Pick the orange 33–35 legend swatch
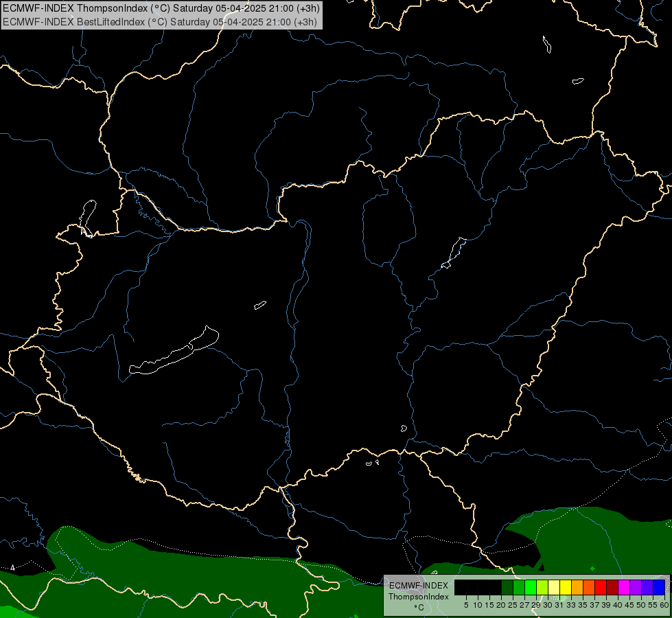Image resolution: width=672 pixels, height=618 pixels. tap(577, 587)
